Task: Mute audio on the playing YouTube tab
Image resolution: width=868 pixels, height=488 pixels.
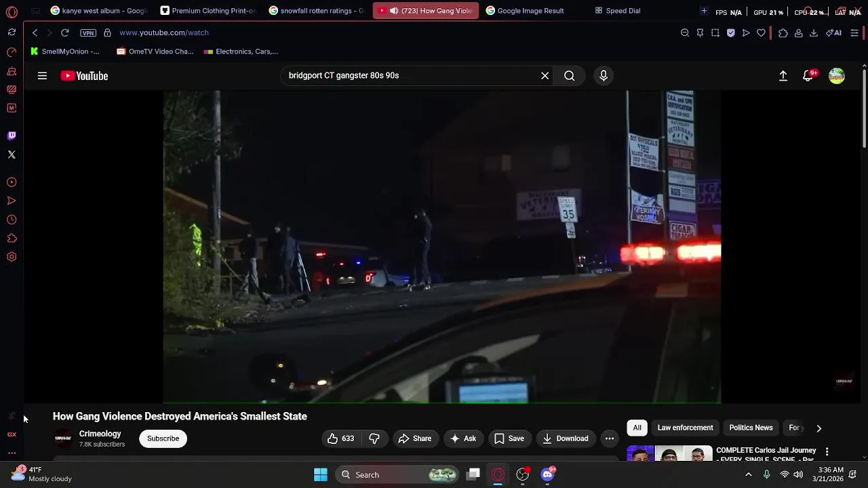Action: [394, 11]
